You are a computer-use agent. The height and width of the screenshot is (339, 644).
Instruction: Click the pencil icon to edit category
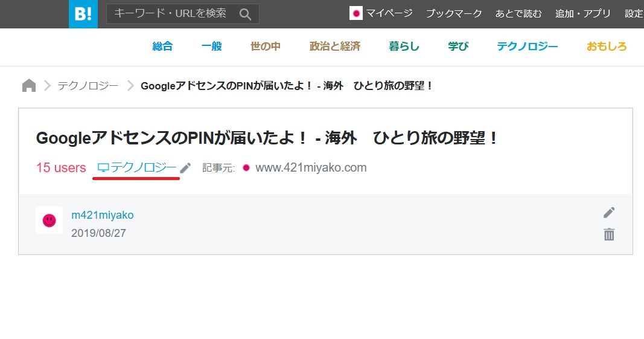185,168
